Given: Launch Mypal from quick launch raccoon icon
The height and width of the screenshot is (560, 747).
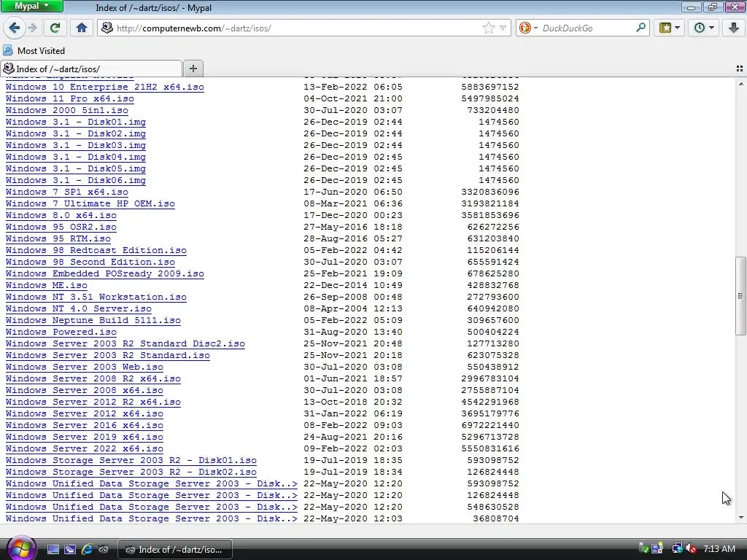Looking at the screenshot, I should click(x=103, y=549).
